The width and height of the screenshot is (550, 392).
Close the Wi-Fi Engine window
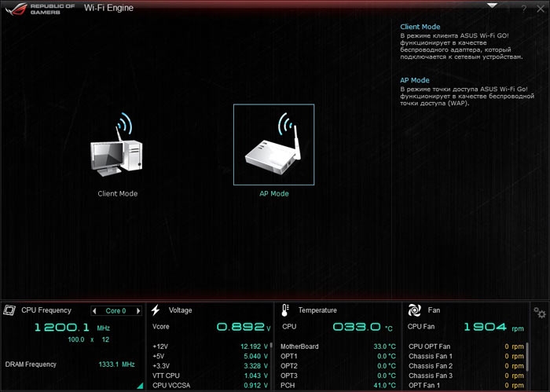(540, 8)
